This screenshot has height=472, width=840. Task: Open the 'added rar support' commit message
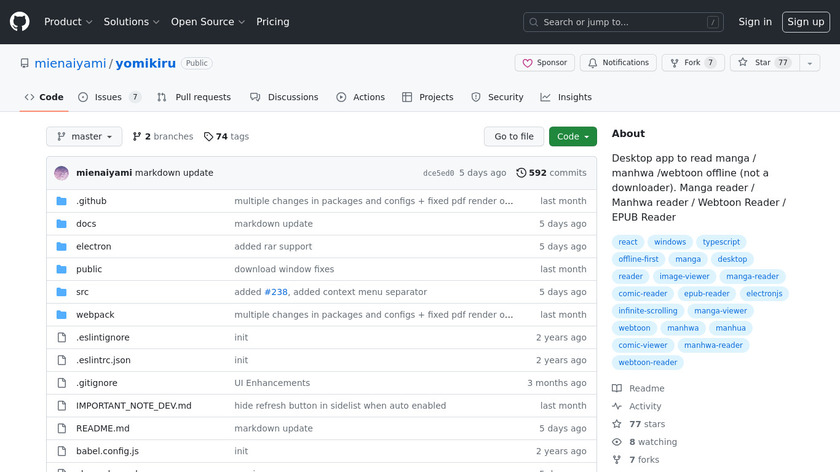273,246
